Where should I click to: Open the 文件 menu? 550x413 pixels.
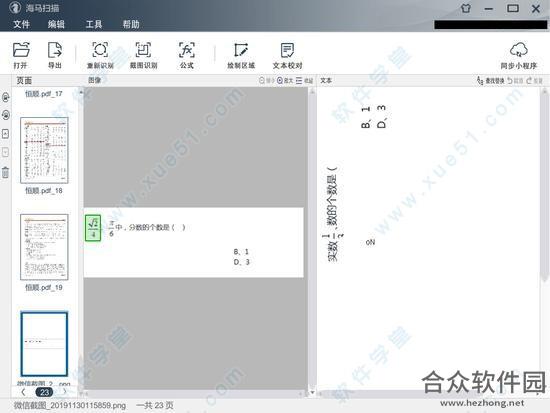point(21,24)
